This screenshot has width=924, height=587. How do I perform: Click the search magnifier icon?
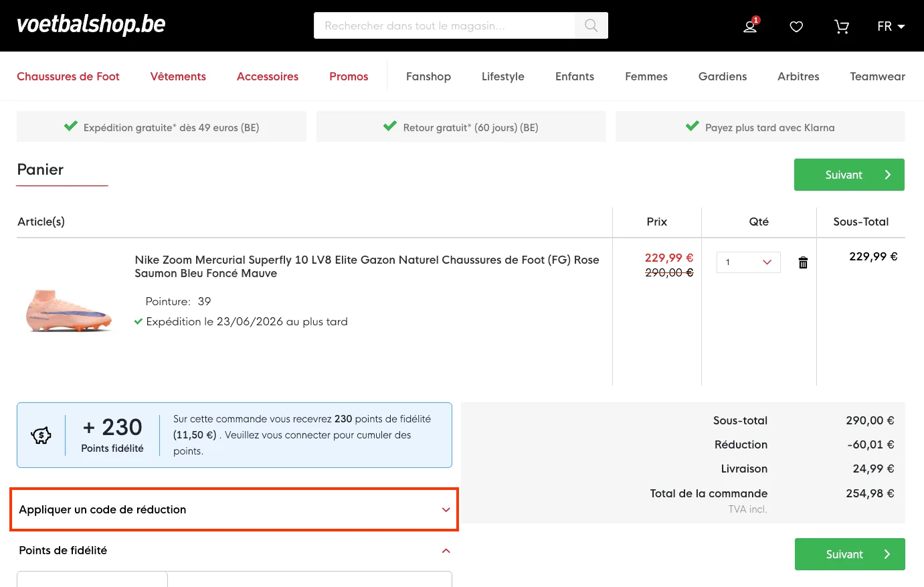(x=591, y=25)
